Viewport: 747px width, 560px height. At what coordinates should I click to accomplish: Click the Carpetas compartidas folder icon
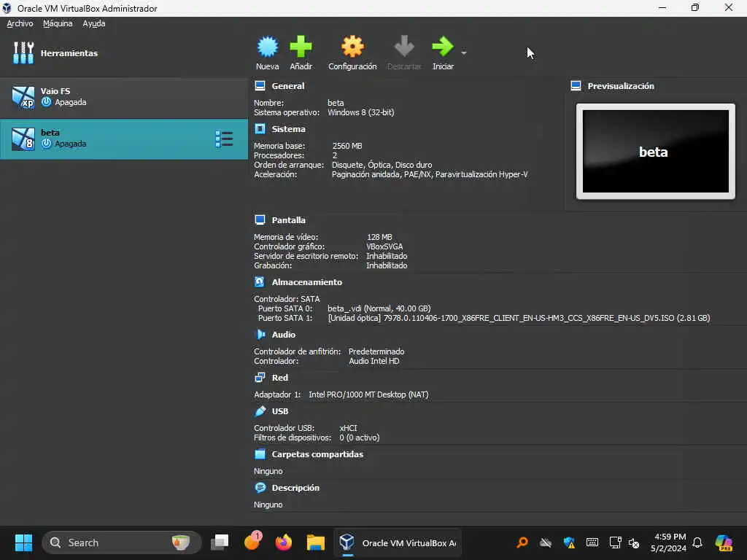[x=260, y=454]
